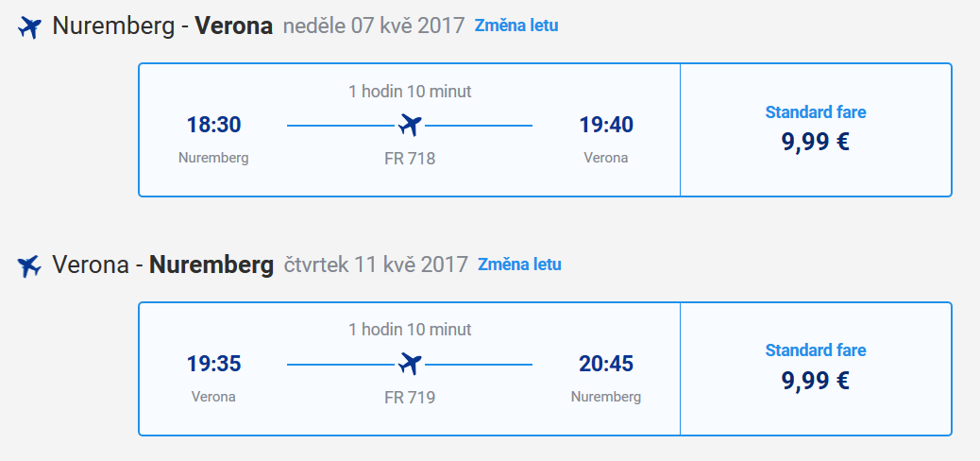The height and width of the screenshot is (461, 980).
Task: Select the Standard fare 9,99 € for FR 719
Action: click(816, 368)
